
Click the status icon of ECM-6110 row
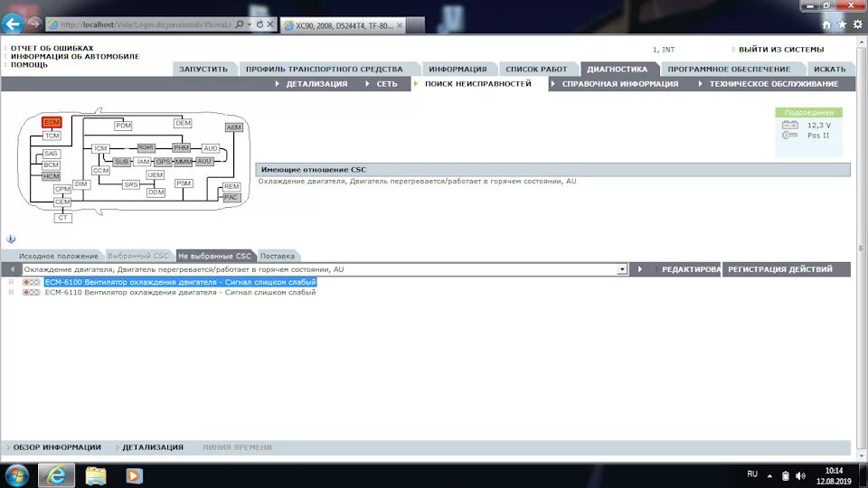tap(31, 292)
